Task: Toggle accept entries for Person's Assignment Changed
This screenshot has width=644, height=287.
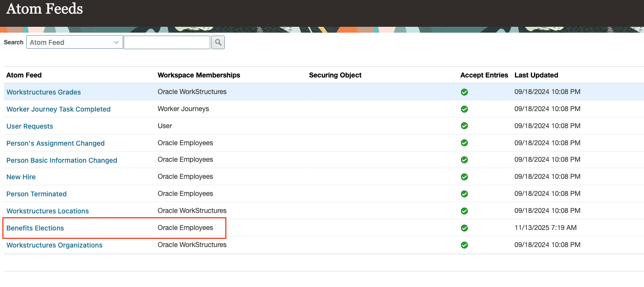Action: (464, 143)
